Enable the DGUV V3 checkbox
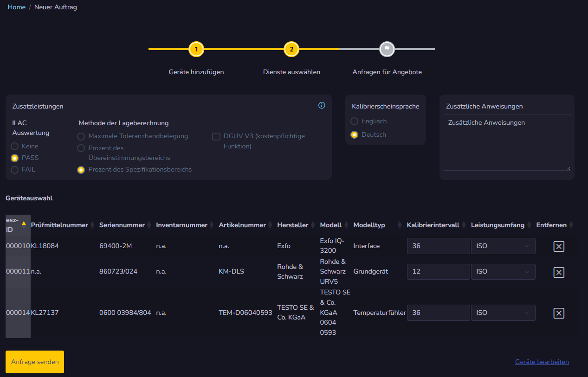 point(216,136)
